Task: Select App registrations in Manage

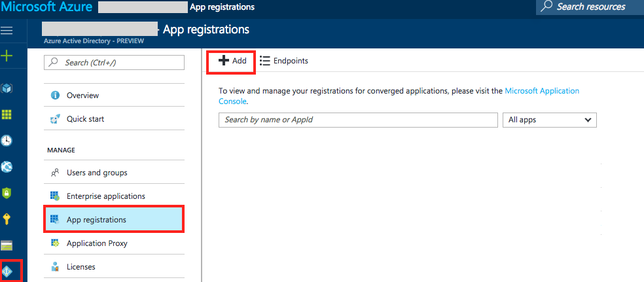Action: pyautogui.click(x=114, y=220)
